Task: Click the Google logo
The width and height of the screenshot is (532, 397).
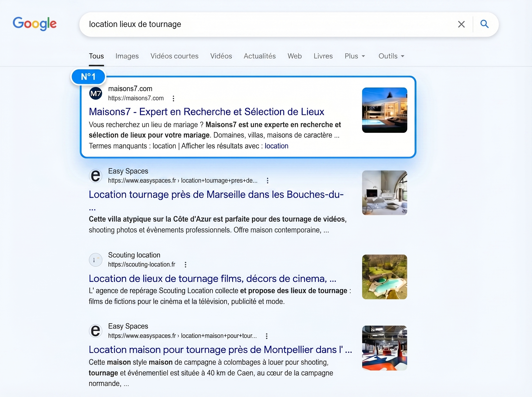Action: [35, 24]
